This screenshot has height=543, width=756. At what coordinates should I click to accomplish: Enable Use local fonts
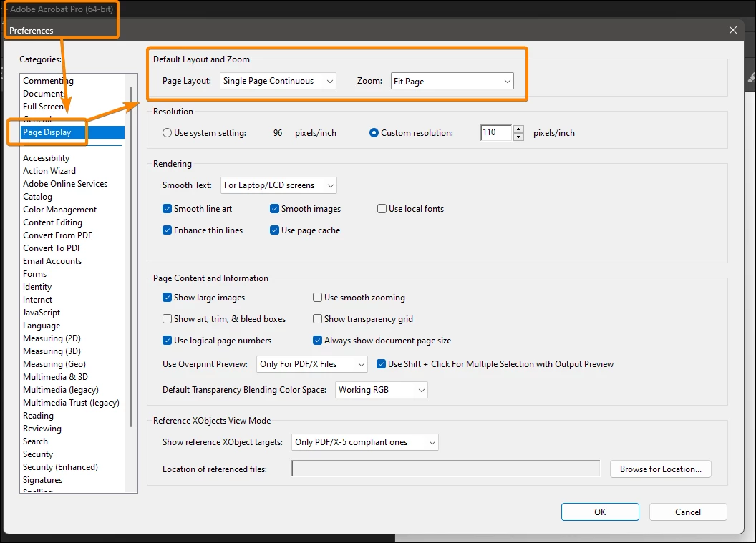click(x=382, y=209)
